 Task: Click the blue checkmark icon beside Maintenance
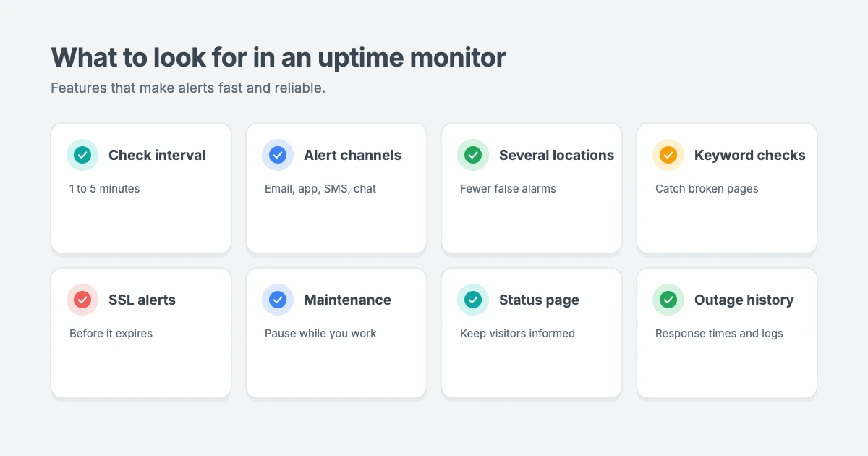click(x=278, y=300)
